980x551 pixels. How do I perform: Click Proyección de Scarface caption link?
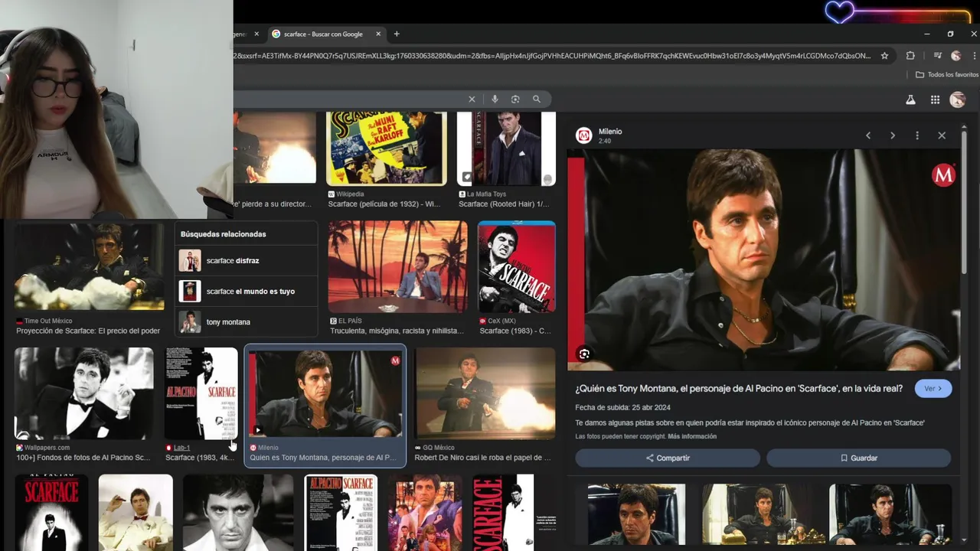[88, 331]
